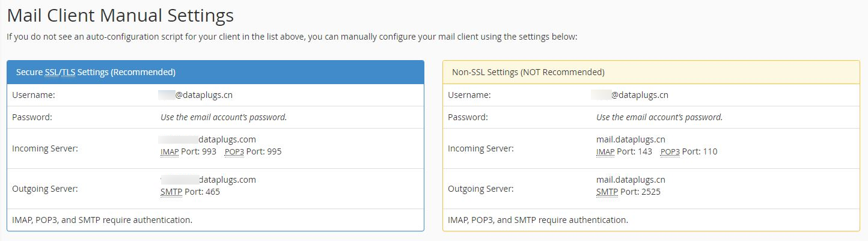Click the underlined SSL/TLS abbreviation

click(60, 72)
